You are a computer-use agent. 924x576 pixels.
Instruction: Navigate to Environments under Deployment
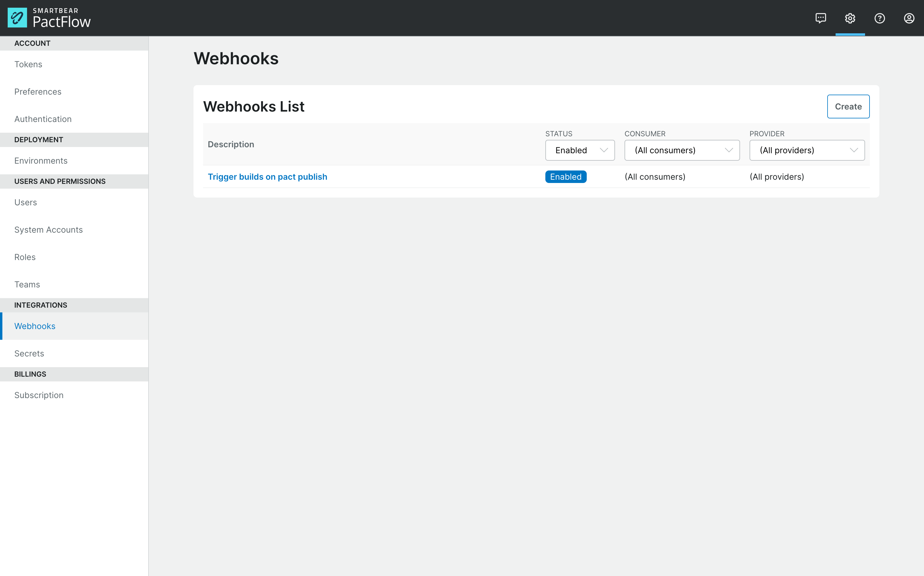coord(41,160)
